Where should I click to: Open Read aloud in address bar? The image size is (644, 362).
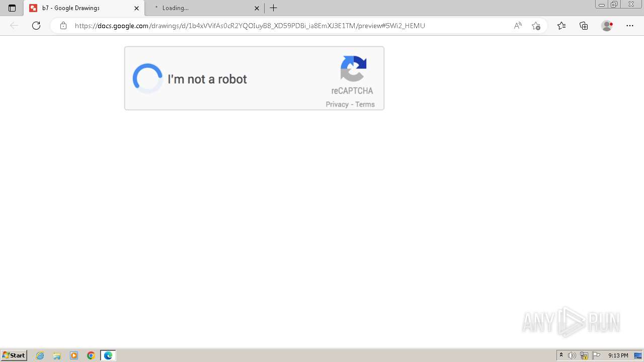pyautogui.click(x=518, y=26)
